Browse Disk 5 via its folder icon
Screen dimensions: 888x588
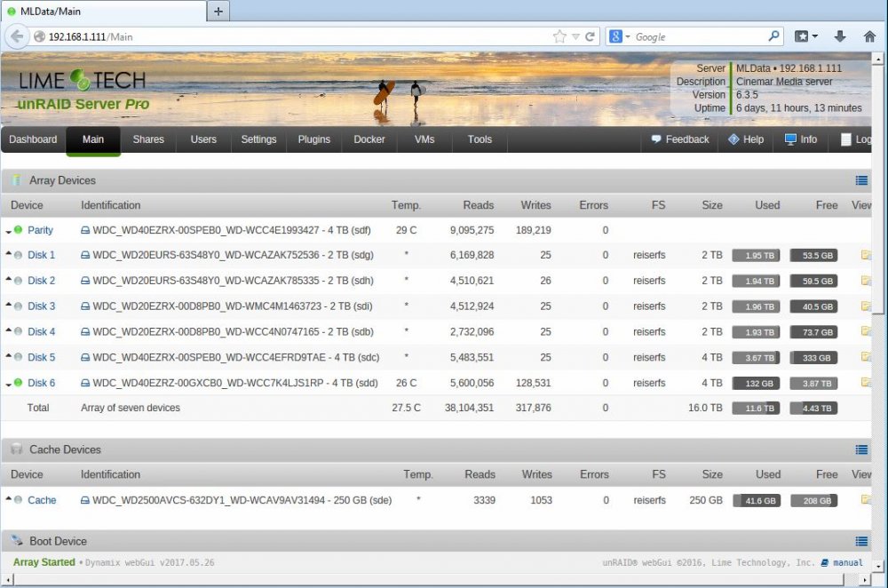[x=866, y=357]
